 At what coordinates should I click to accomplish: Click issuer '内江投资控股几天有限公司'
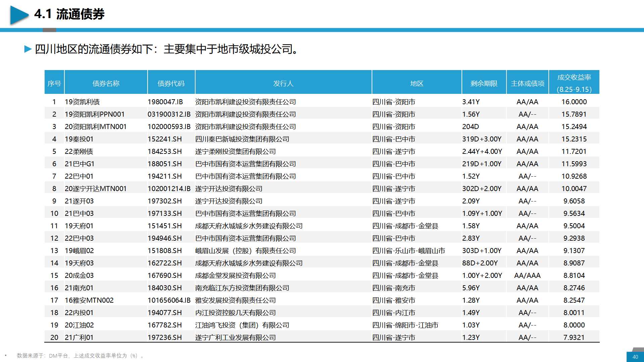pyautogui.click(x=235, y=313)
